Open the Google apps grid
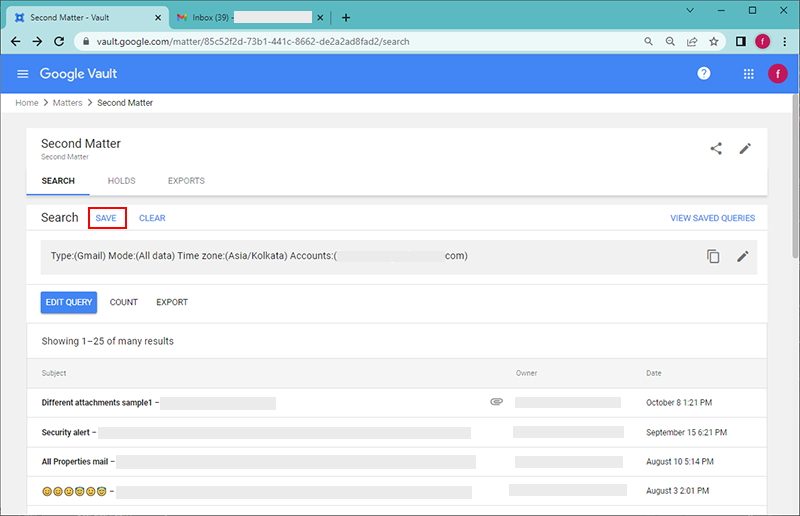Image resolution: width=800 pixels, height=516 pixels. 748,74
